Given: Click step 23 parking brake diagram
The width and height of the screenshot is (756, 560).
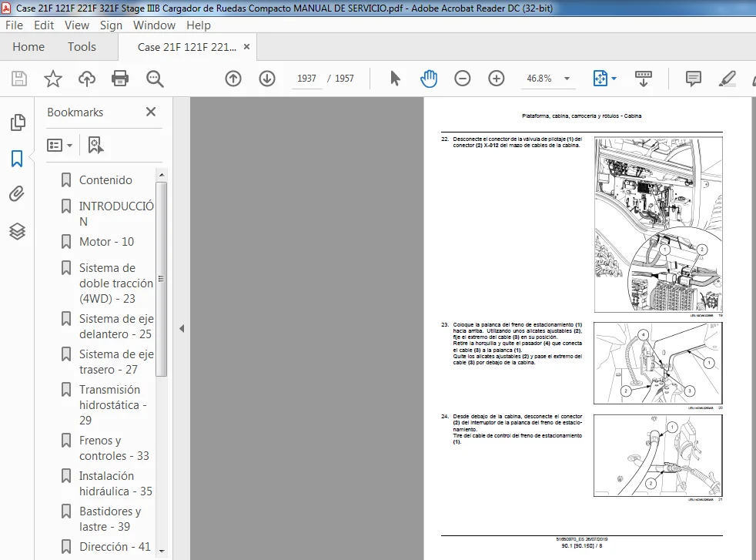Looking at the screenshot, I should [x=658, y=364].
